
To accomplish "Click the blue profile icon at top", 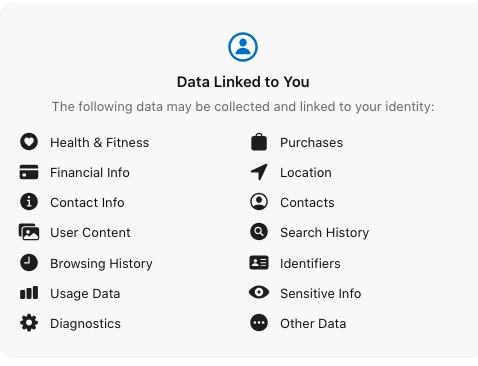I will pos(243,47).
